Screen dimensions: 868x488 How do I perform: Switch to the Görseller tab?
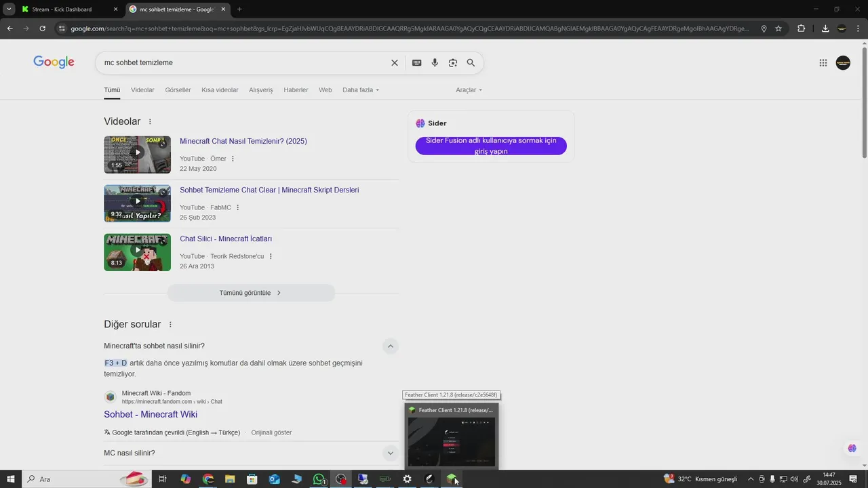point(178,90)
